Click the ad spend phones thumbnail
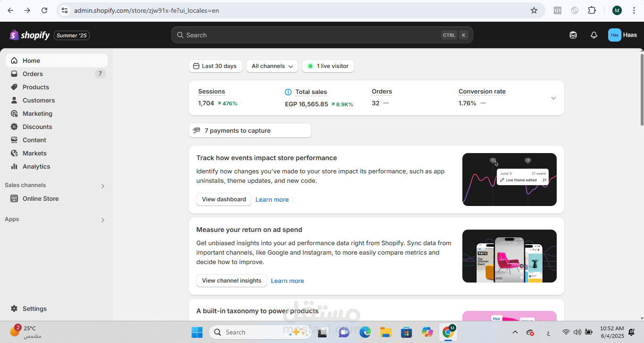644x343 pixels. click(x=510, y=256)
